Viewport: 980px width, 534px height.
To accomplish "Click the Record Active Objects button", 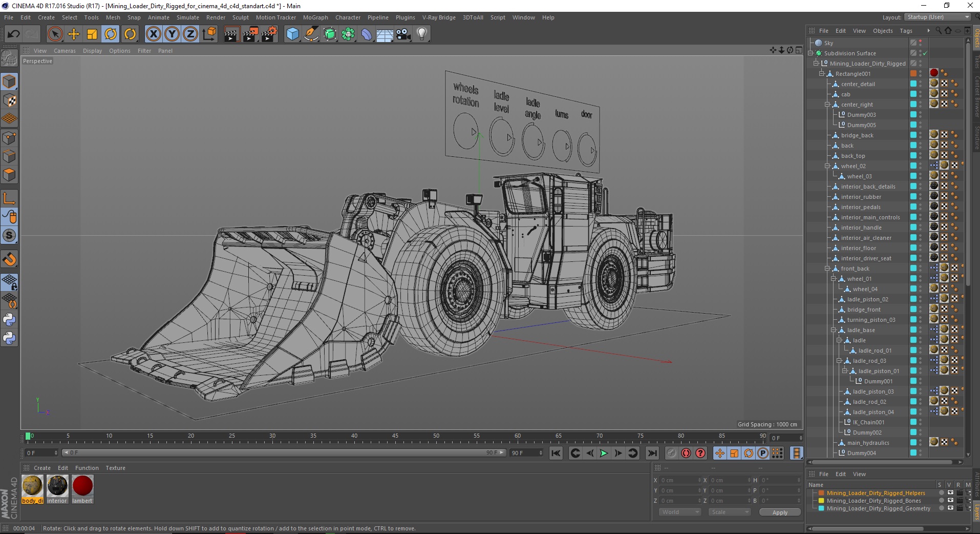I will 671,453.
